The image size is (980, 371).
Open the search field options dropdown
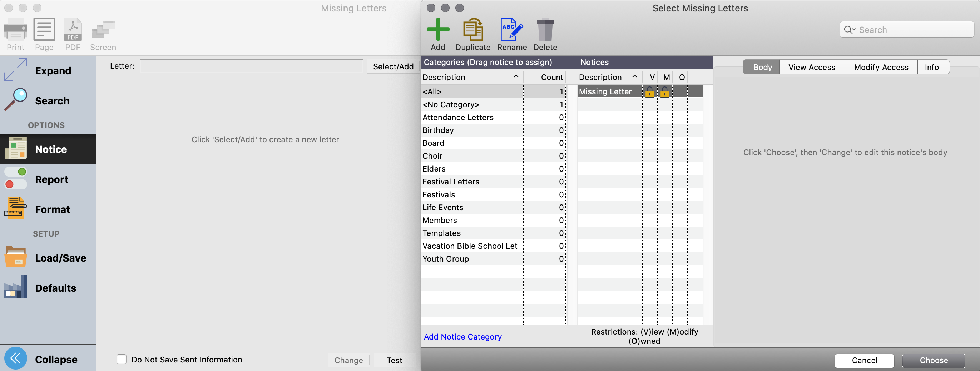pyautogui.click(x=850, y=30)
